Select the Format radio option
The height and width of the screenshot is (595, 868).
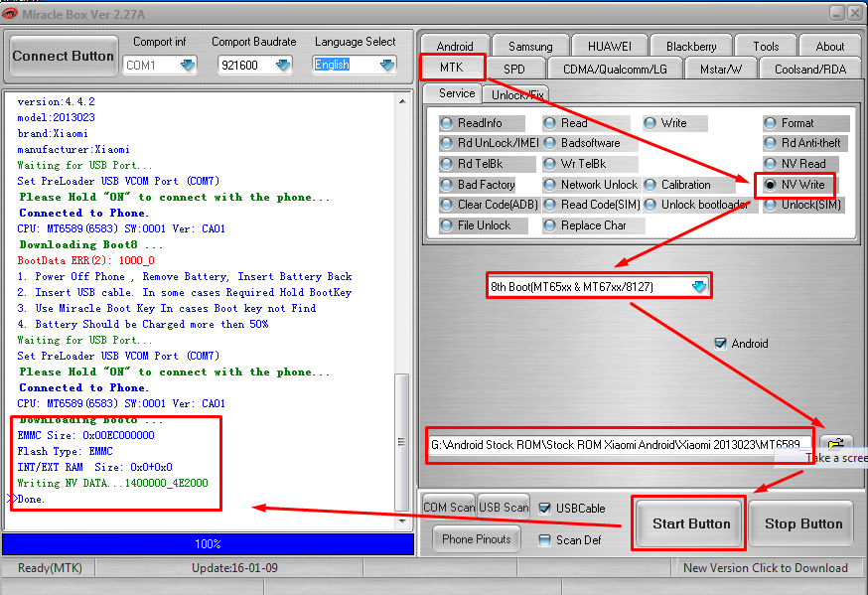(770, 123)
